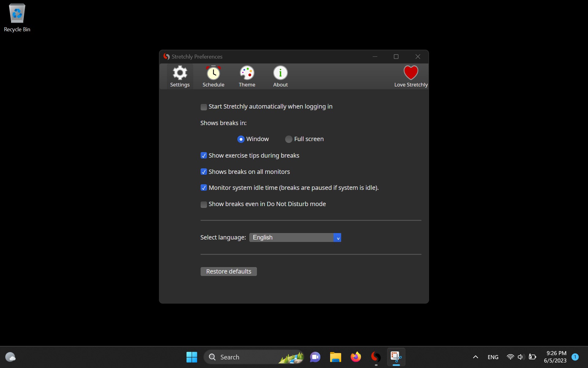The height and width of the screenshot is (368, 588).
Task: Select the Settings gear icon
Action: tap(180, 73)
